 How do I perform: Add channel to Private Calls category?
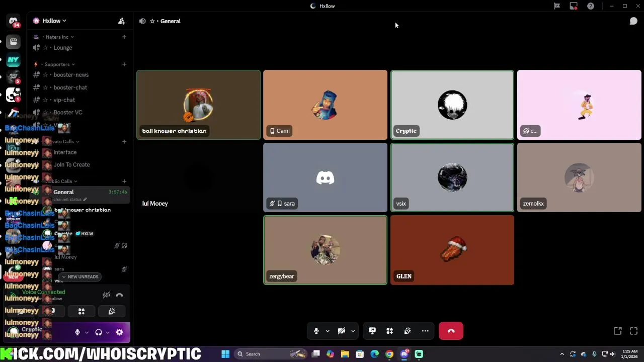coord(124,142)
